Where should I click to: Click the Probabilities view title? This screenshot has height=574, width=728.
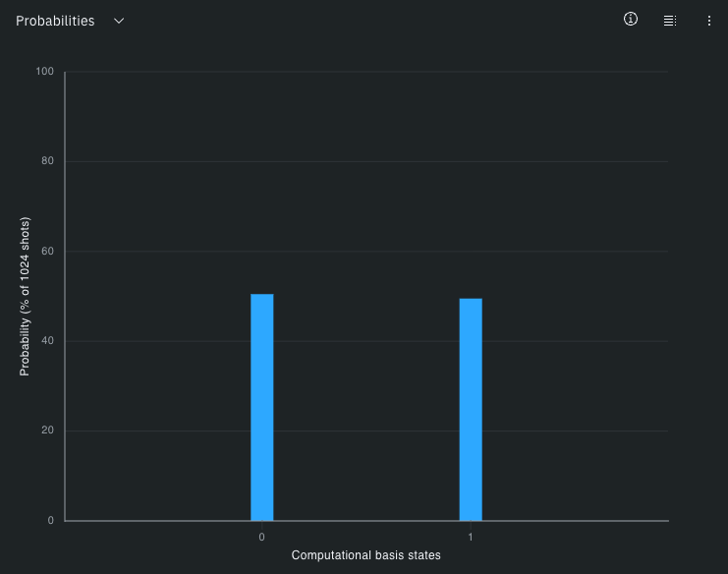click(x=55, y=21)
